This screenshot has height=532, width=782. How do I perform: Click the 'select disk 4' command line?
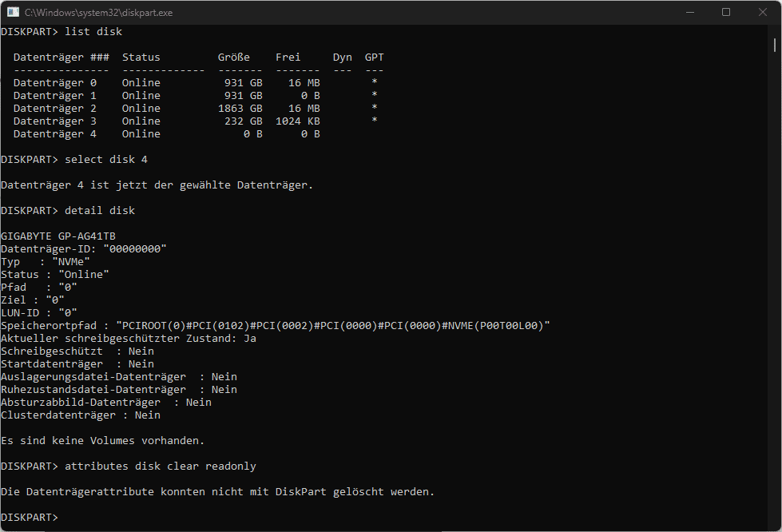coord(74,160)
